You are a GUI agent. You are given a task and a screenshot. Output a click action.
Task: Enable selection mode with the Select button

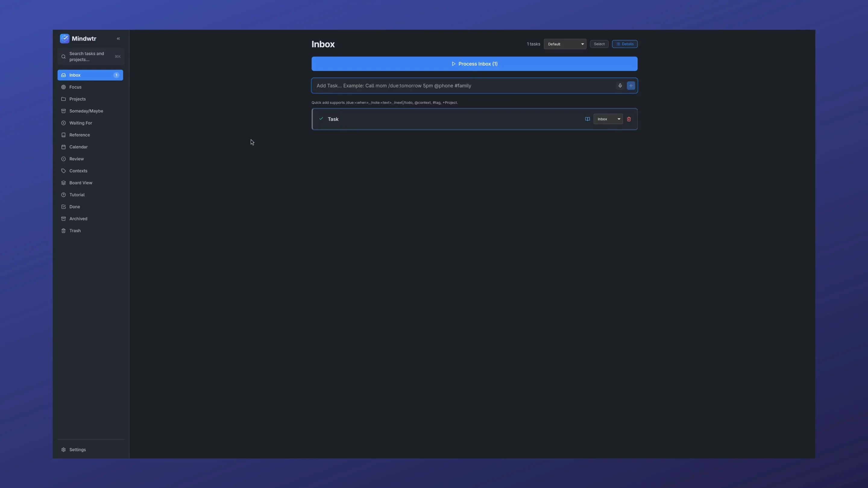[599, 44]
